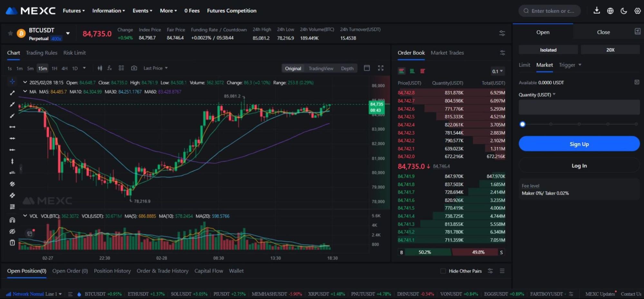This screenshot has width=644, height=299.
Task: Open the Last Price dropdown
Action: tap(156, 68)
